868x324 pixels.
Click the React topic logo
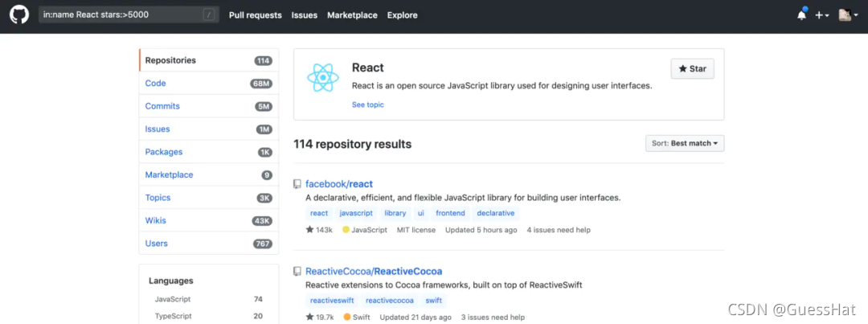point(323,77)
